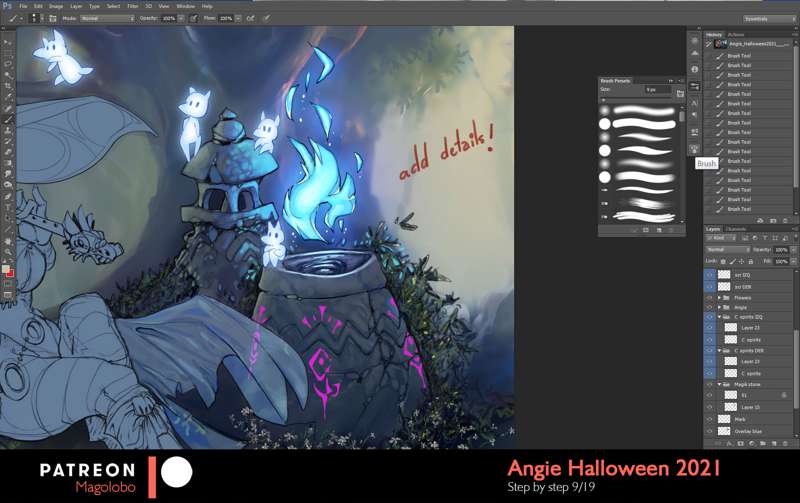Select the Brush tool in the left toolbar
The image size is (800, 503).
8,119
